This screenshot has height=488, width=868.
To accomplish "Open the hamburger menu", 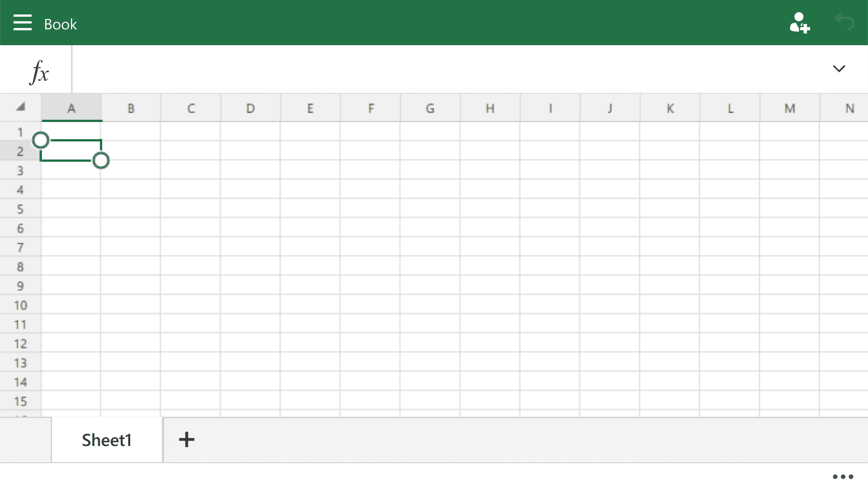I will [22, 23].
